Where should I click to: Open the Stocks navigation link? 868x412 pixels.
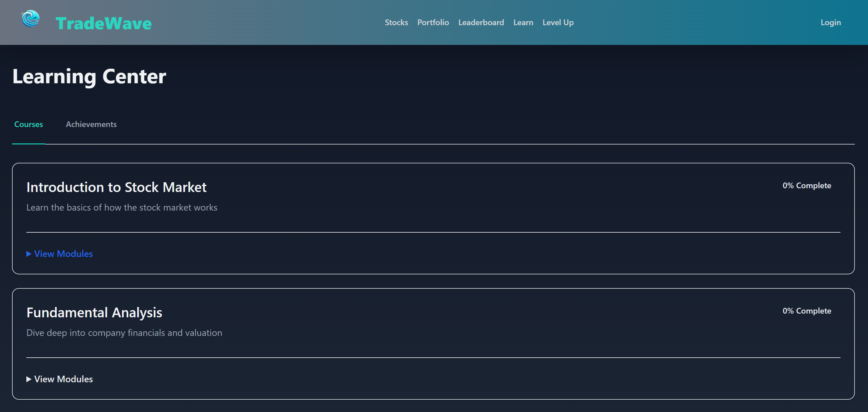point(396,23)
